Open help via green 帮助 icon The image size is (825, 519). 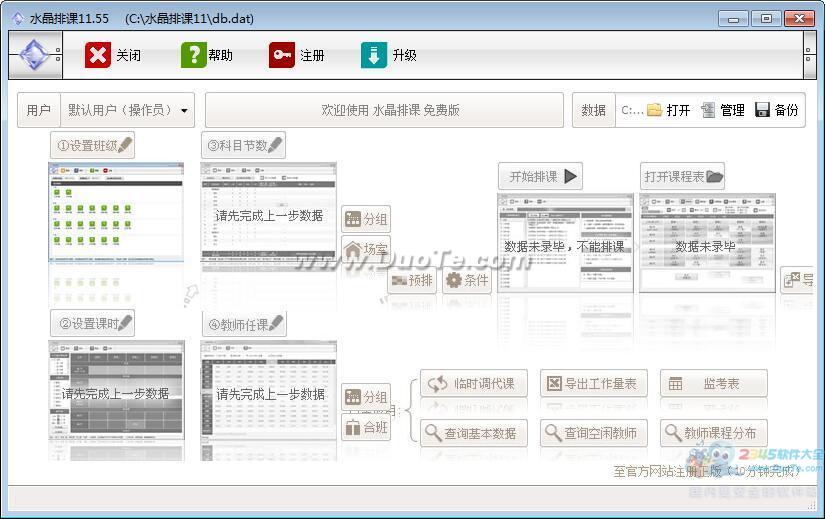click(193, 55)
